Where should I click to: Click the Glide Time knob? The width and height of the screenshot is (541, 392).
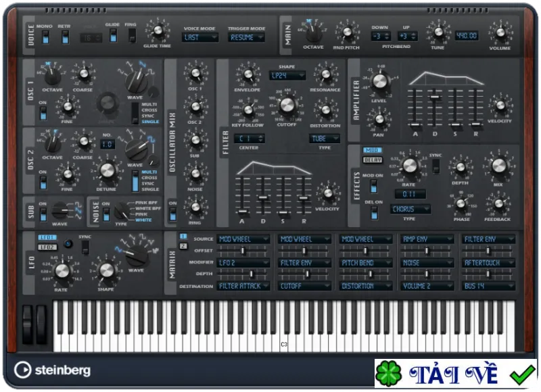point(158,30)
